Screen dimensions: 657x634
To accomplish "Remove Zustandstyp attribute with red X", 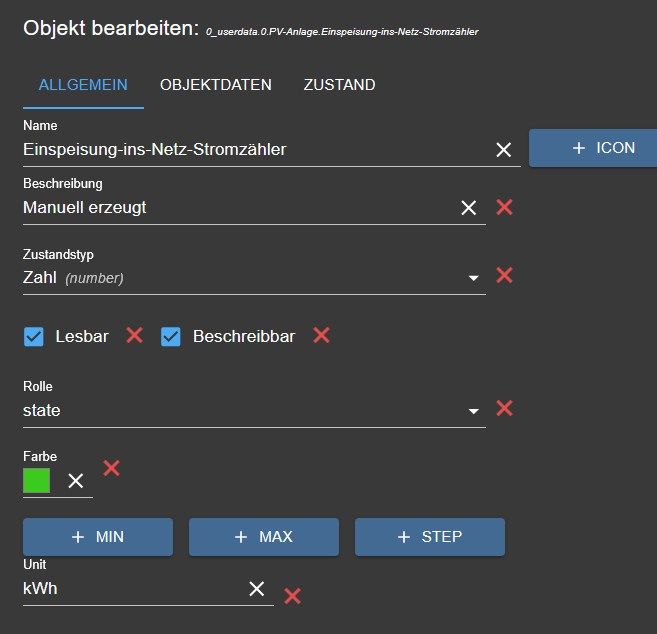I will click(x=505, y=275).
